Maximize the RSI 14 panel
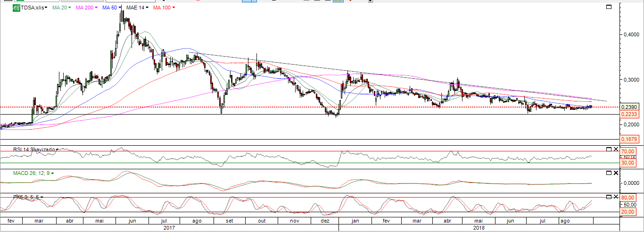Viewport: 644px width, 232px height. 609,149
